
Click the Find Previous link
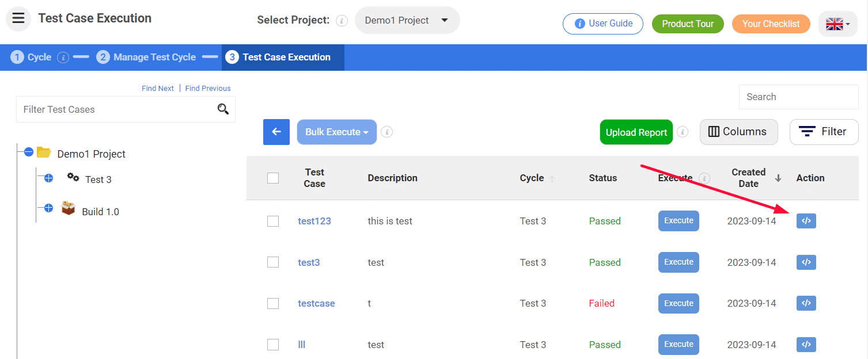pos(208,88)
